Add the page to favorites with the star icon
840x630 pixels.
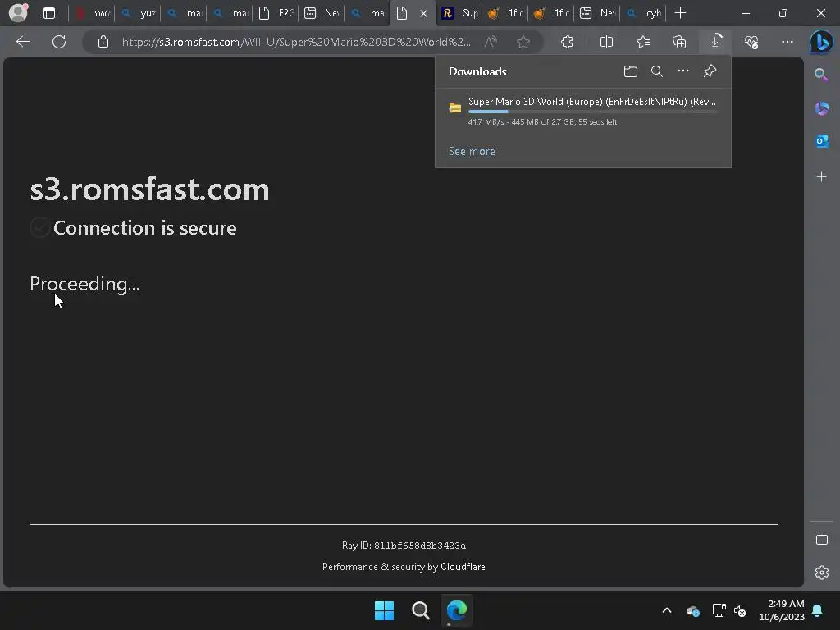523,42
